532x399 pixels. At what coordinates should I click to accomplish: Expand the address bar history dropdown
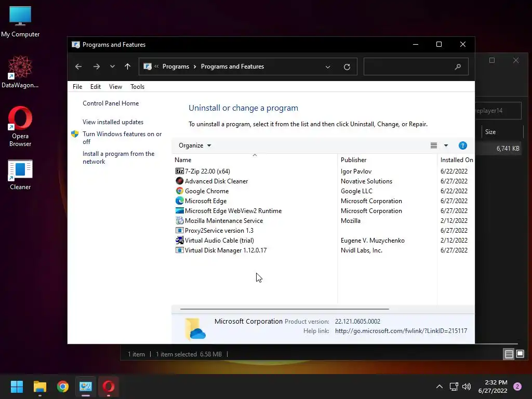(x=328, y=67)
